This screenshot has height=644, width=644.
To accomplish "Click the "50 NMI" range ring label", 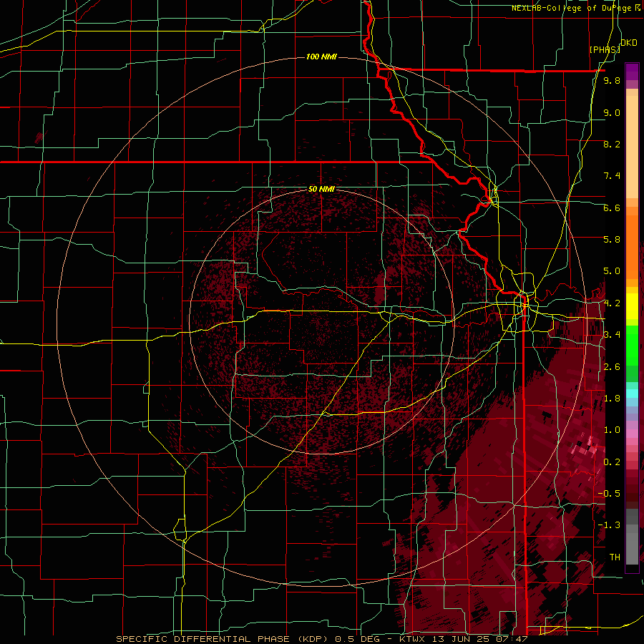I will click(x=321, y=190).
